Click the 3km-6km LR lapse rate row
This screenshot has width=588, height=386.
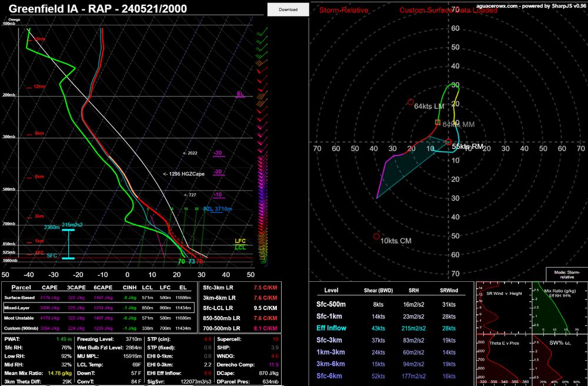click(240, 298)
